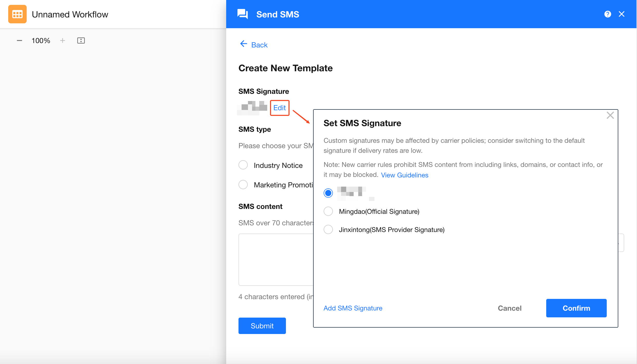The image size is (637, 364).
Task: Click the fit-to-screen canvas icon
Action: click(x=81, y=41)
